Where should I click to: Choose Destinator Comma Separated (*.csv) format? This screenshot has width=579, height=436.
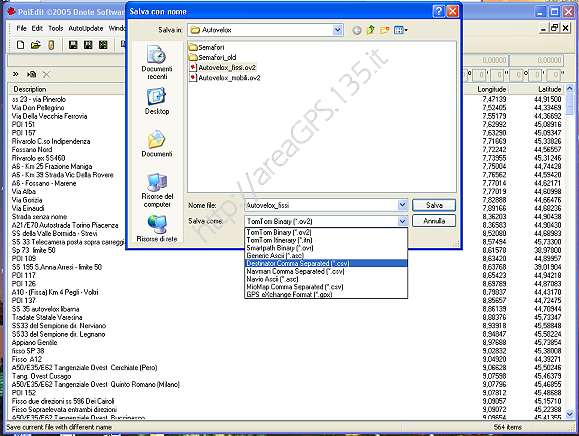click(326, 263)
